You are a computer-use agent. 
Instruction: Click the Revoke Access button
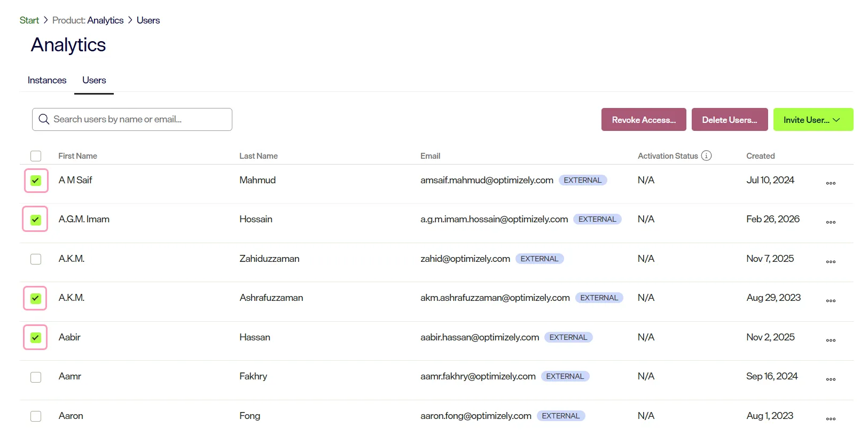pos(644,120)
